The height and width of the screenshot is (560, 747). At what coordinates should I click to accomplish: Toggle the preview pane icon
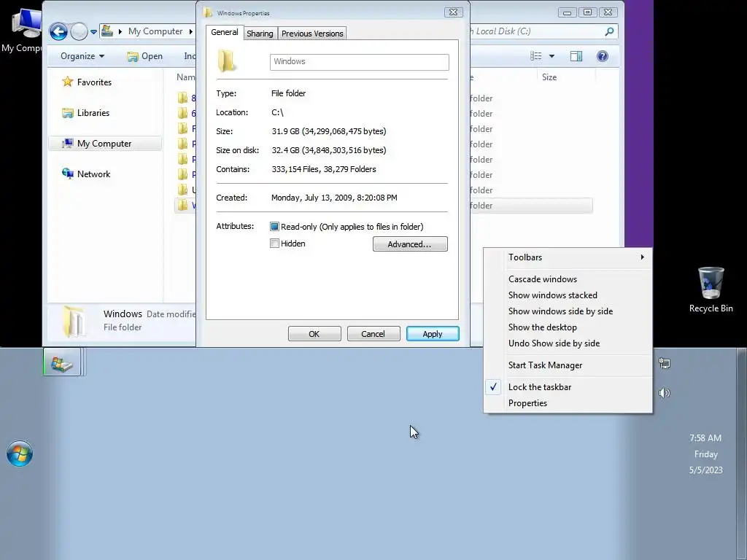click(x=576, y=56)
